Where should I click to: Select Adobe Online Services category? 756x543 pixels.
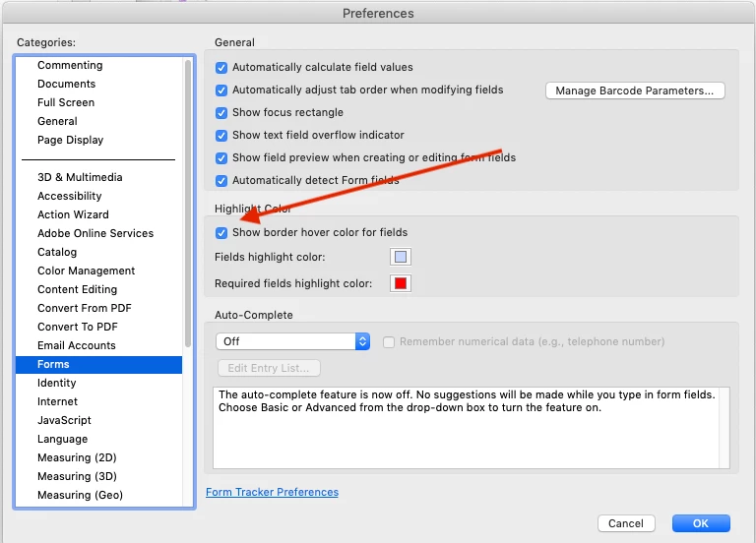click(x=98, y=234)
